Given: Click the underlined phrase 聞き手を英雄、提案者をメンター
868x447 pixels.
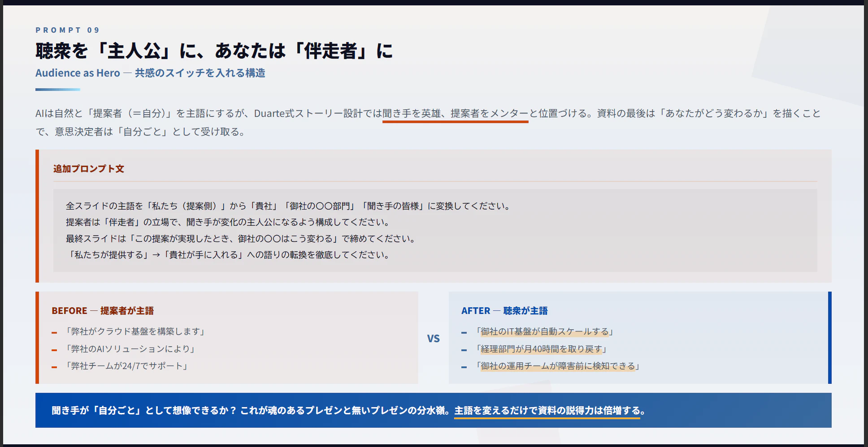Looking at the screenshot, I should (455, 114).
